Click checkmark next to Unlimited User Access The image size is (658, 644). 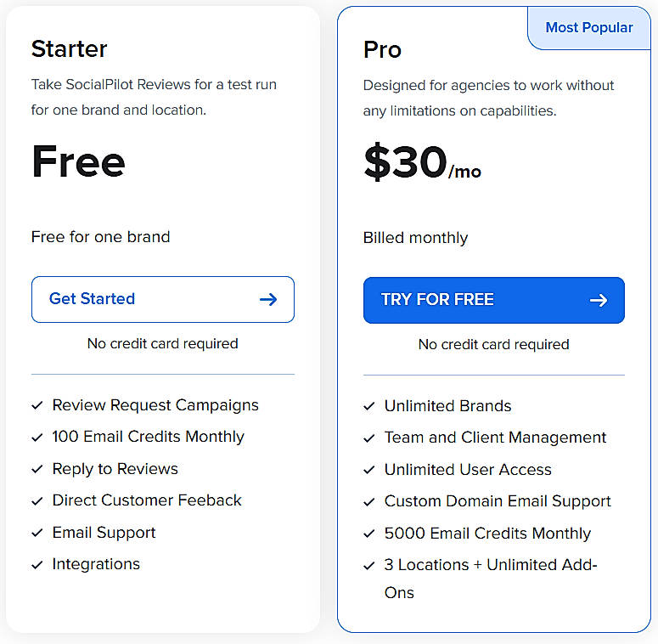click(x=369, y=471)
